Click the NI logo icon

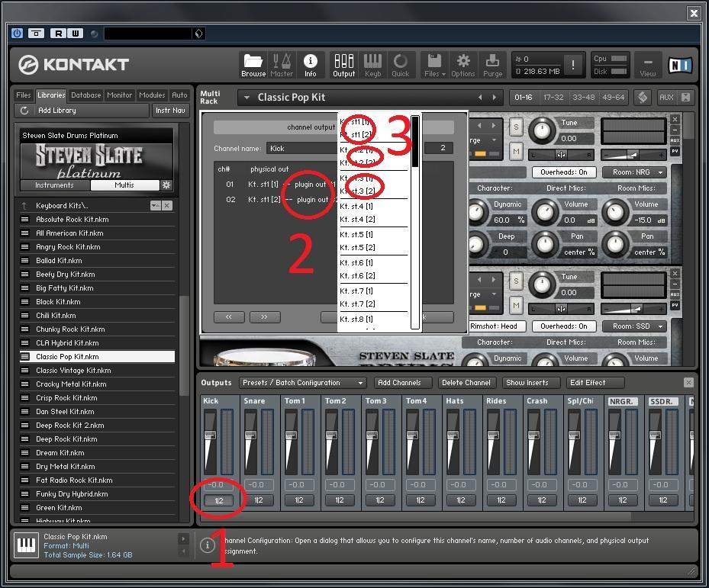[x=680, y=65]
